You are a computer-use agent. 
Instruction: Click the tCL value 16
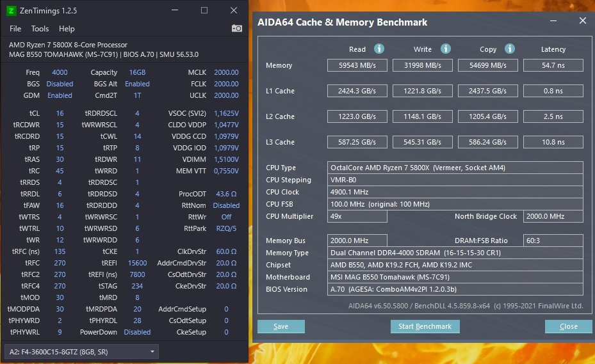click(60, 113)
